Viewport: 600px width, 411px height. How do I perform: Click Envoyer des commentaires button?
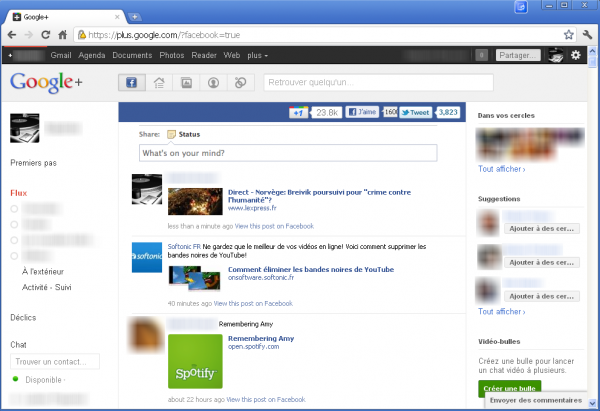(536, 400)
